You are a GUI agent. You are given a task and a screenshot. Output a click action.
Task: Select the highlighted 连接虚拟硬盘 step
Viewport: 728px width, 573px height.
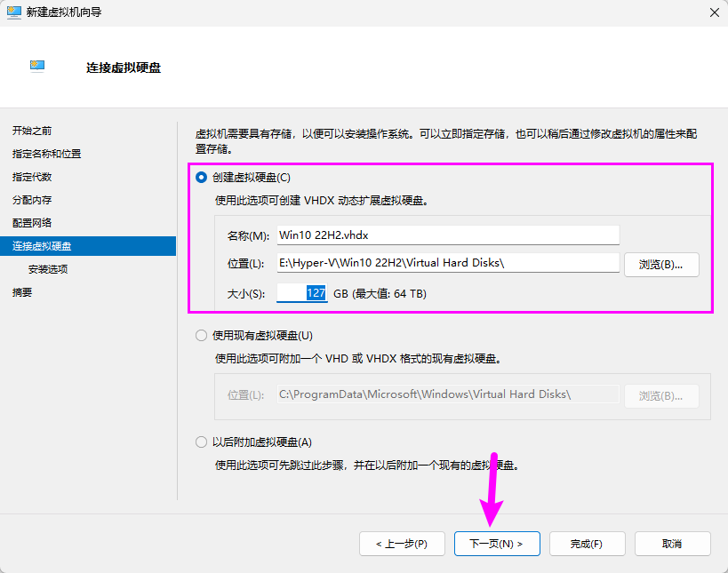tap(88, 246)
